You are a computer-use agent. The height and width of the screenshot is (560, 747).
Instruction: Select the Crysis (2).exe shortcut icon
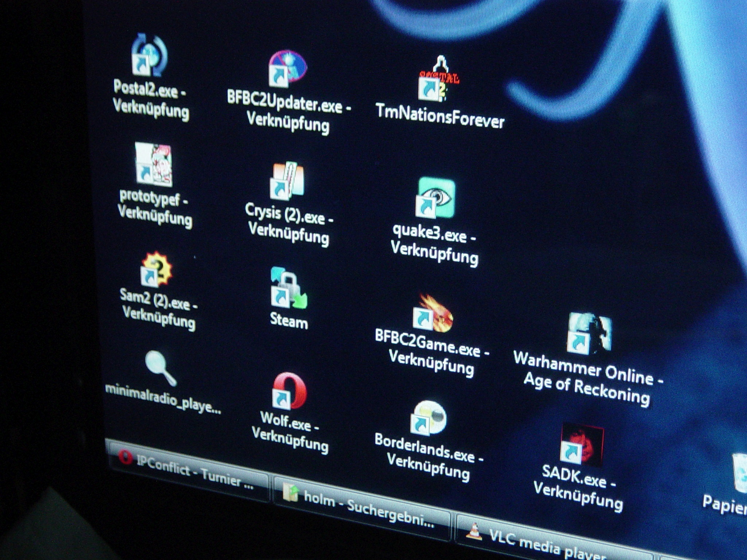pyautogui.click(x=287, y=181)
